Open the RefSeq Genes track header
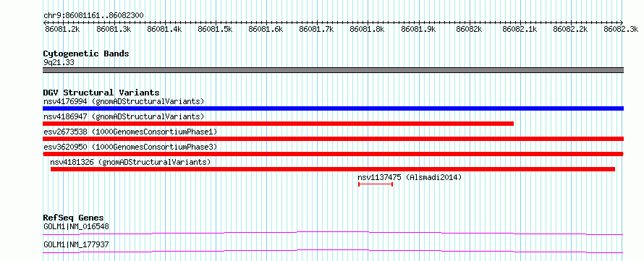The height and width of the screenshot is (261, 644). (x=73, y=218)
